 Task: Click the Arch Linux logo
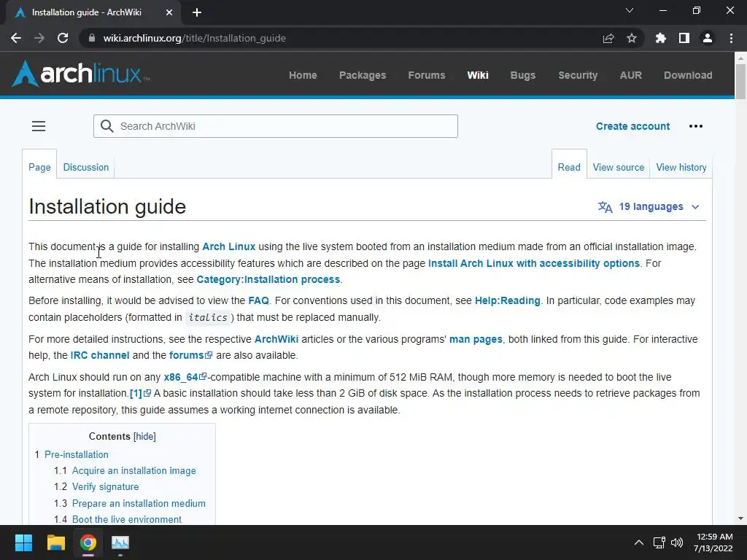point(80,74)
